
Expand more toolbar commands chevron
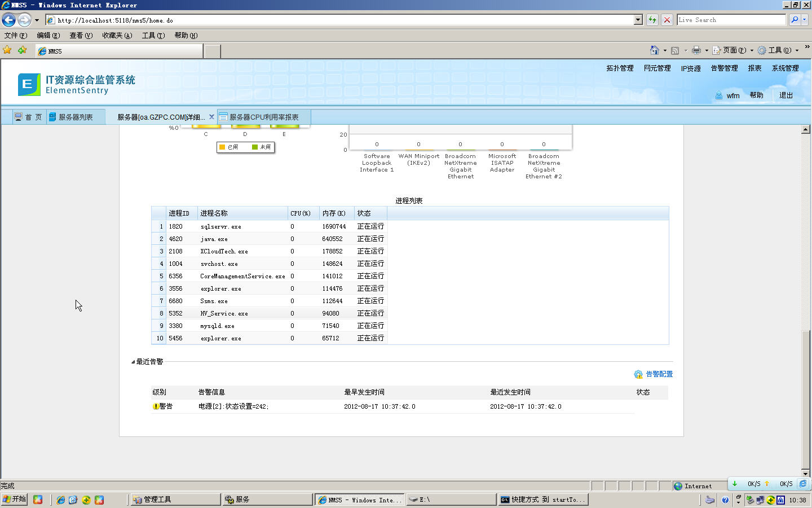[x=807, y=47]
